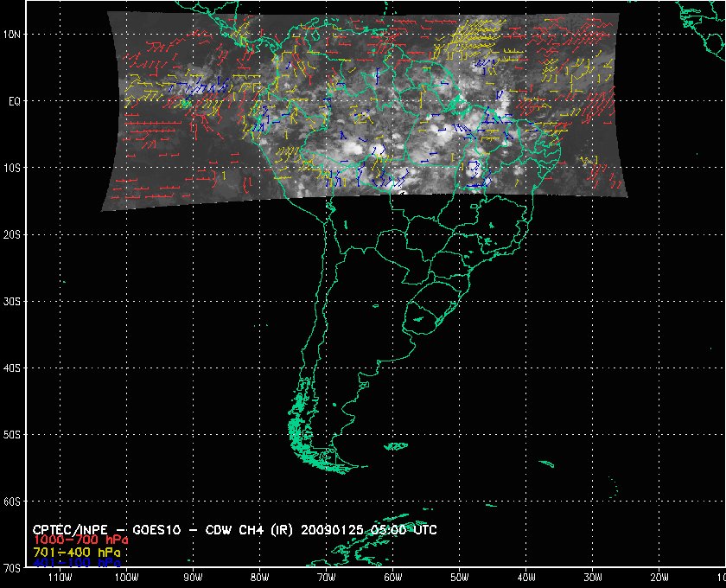Click the 40S latitude label
Image resolution: width=726 pixels, height=588 pixels.
click(x=11, y=367)
